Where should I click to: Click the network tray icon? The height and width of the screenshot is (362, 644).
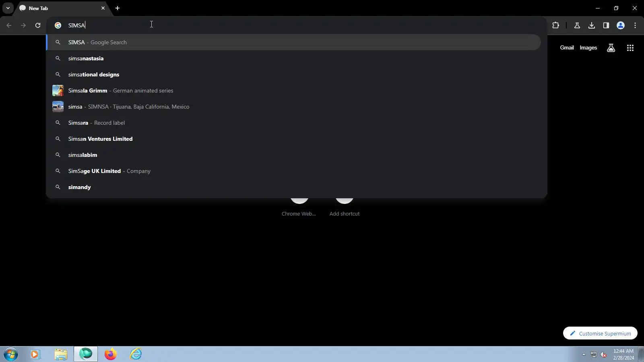[594, 354]
